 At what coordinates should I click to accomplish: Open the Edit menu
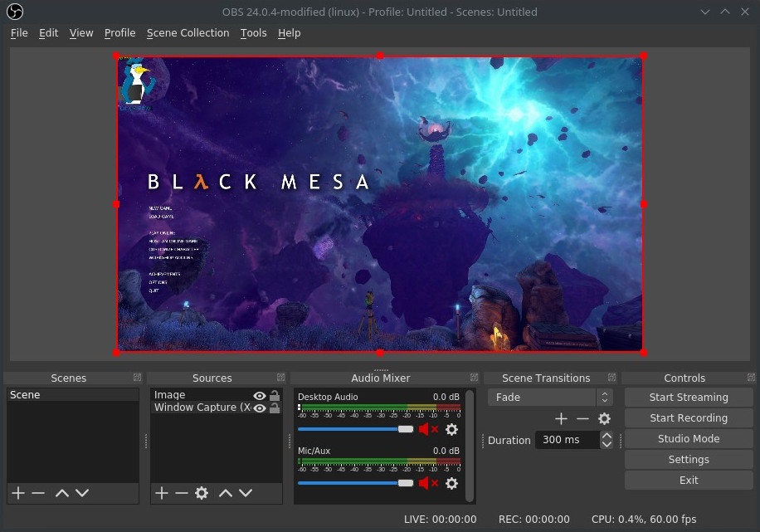(48, 33)
